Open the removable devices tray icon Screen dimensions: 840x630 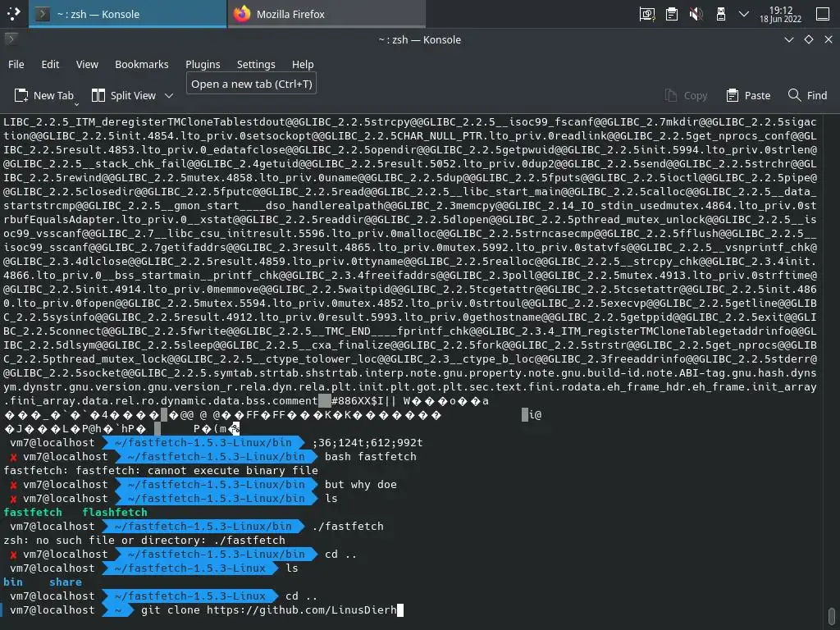click(x=721, y=15)
